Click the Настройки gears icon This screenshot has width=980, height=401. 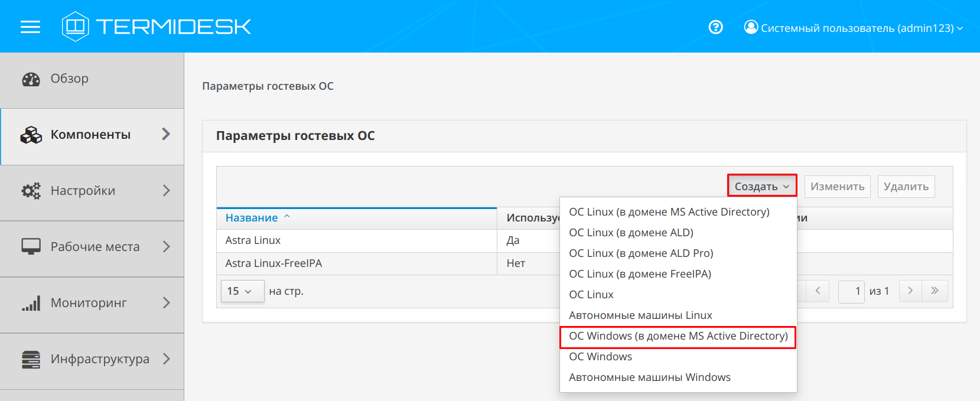point(31,191)
